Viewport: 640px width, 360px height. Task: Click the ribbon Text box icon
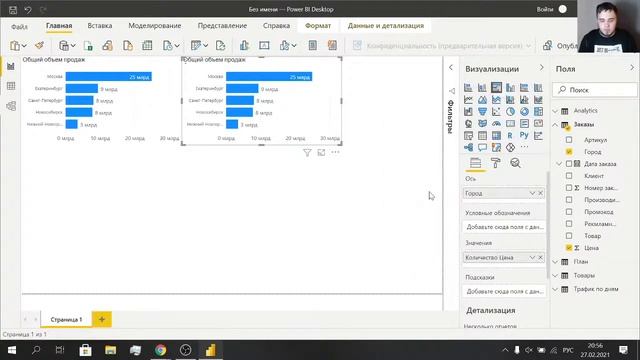click(264, 45)
